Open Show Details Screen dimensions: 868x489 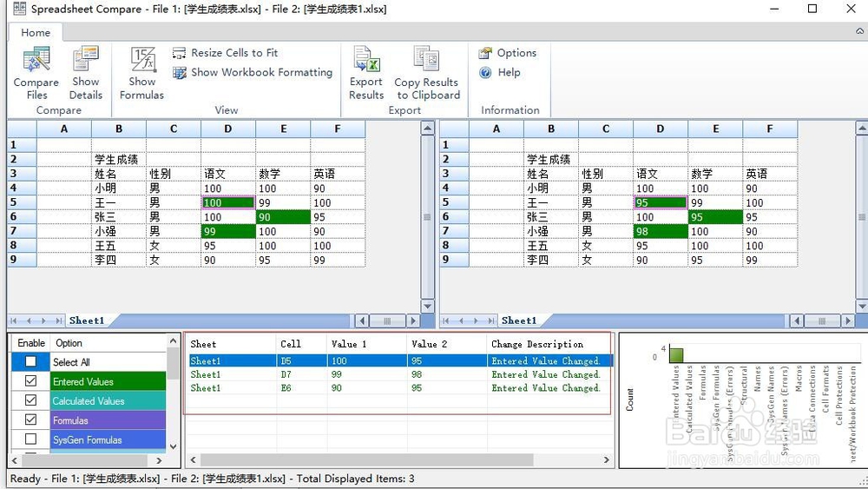click(x=86, y=73)
